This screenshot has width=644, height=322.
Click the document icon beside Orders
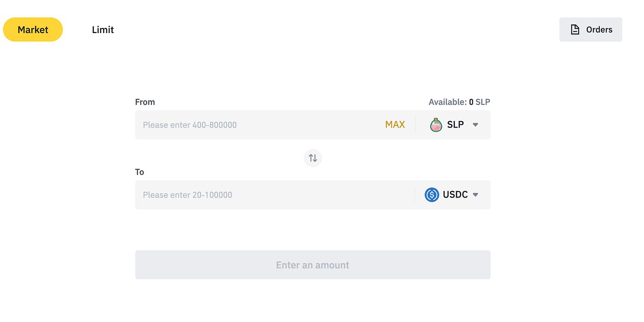pos(575,29)
